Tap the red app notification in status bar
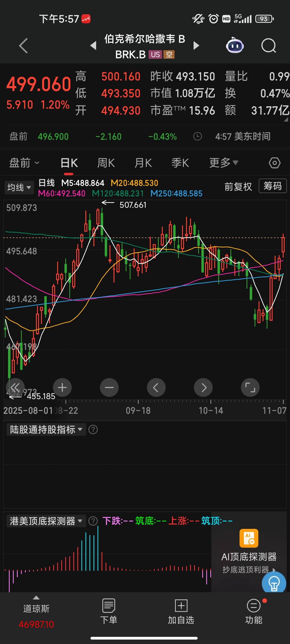The image size is (290, 644). point(86,19)
